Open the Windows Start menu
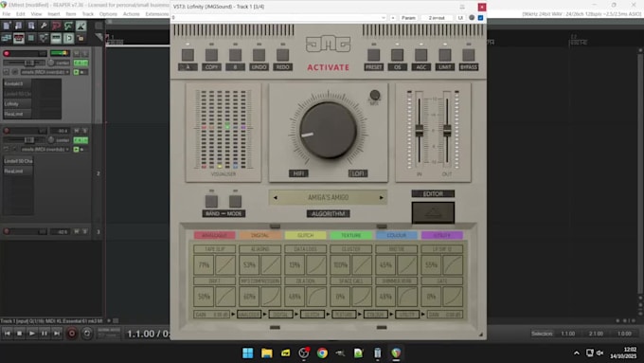The height and width of the screenshot is (363, 644). 248,353
